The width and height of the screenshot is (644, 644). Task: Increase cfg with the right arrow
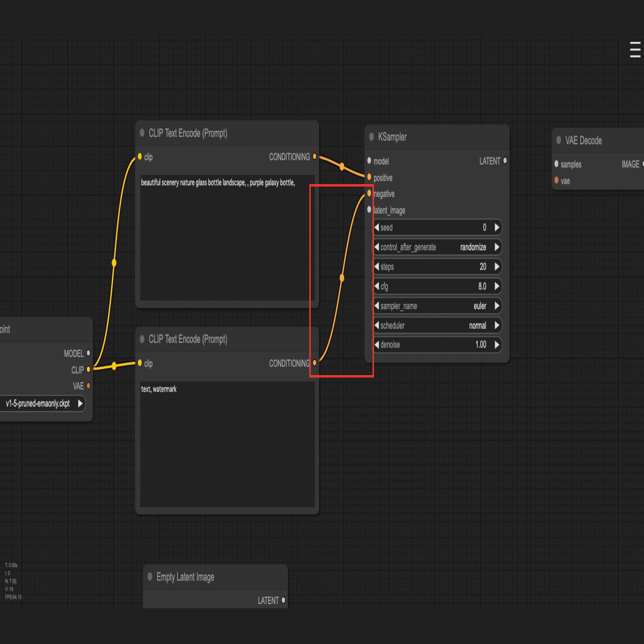[497, 286]
